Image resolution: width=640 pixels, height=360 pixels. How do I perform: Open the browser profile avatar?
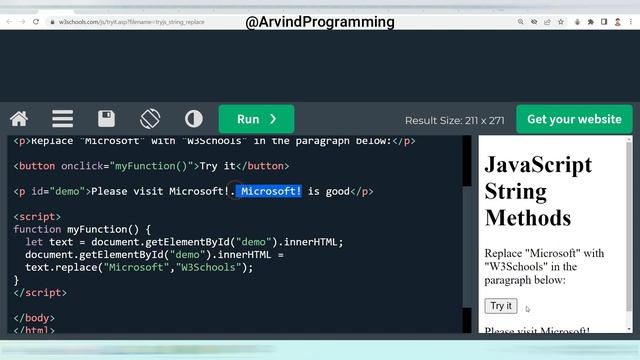coord(618,22)
